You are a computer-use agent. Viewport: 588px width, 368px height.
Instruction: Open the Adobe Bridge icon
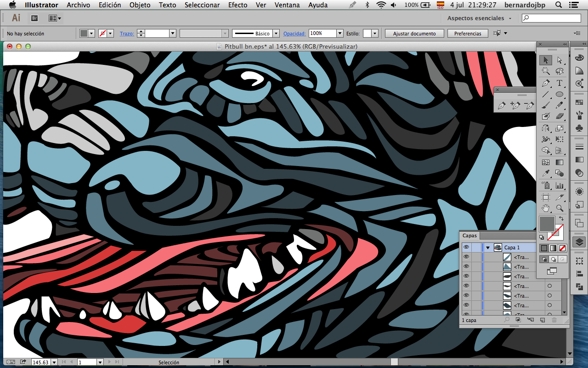pos(34,18)
